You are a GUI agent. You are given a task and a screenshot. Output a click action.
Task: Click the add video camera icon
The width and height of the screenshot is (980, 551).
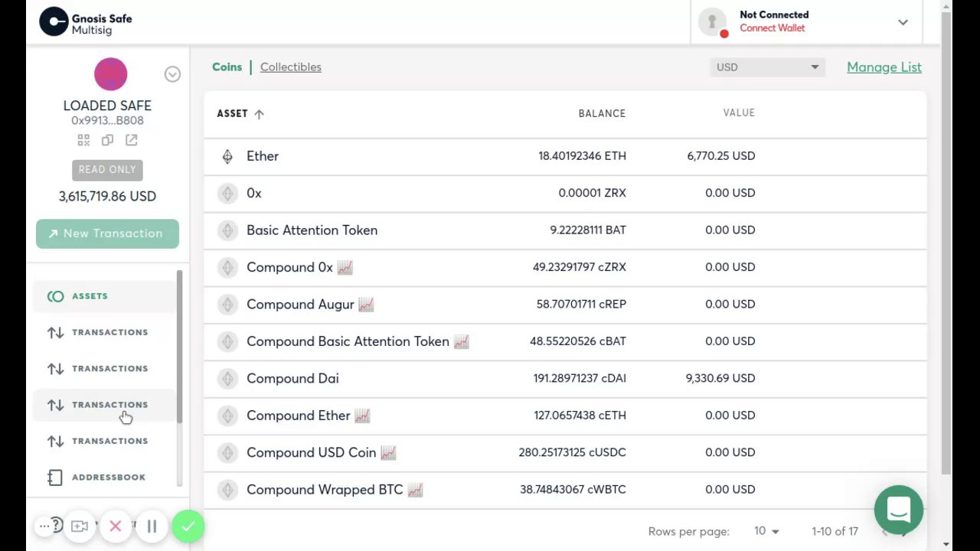[80, 527]
